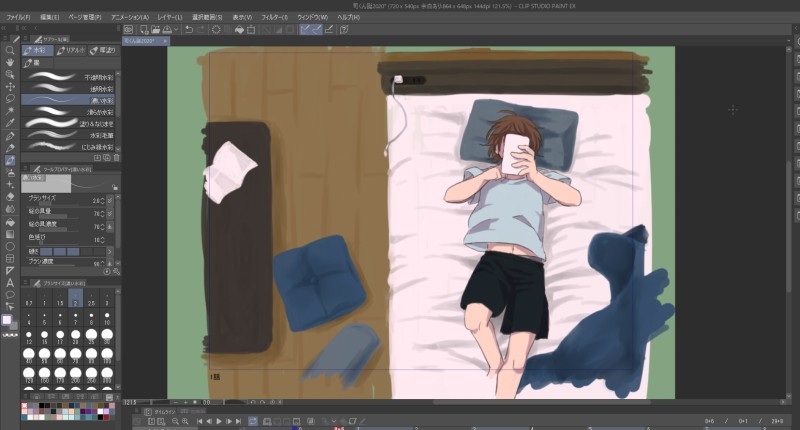This screenshot has width=800, height=430.
Task: Click the Save icon in command bar
Action: tap(167, 30)
